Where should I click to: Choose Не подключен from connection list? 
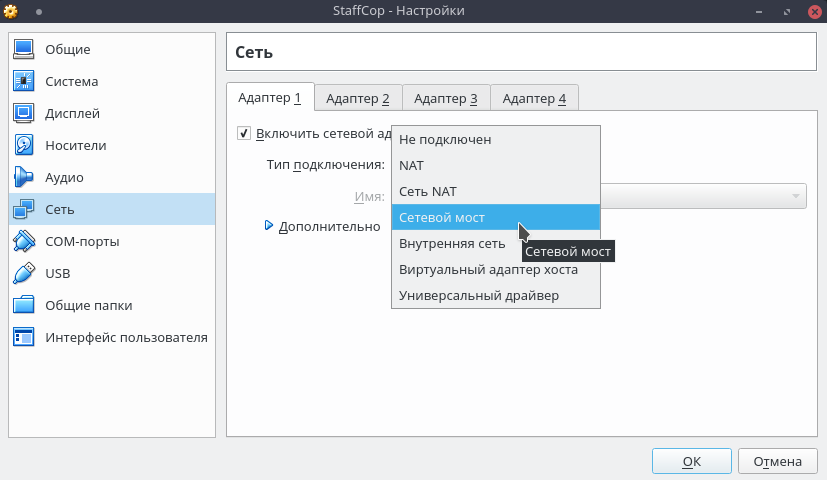pyautogui.click(x=496, y=139)
